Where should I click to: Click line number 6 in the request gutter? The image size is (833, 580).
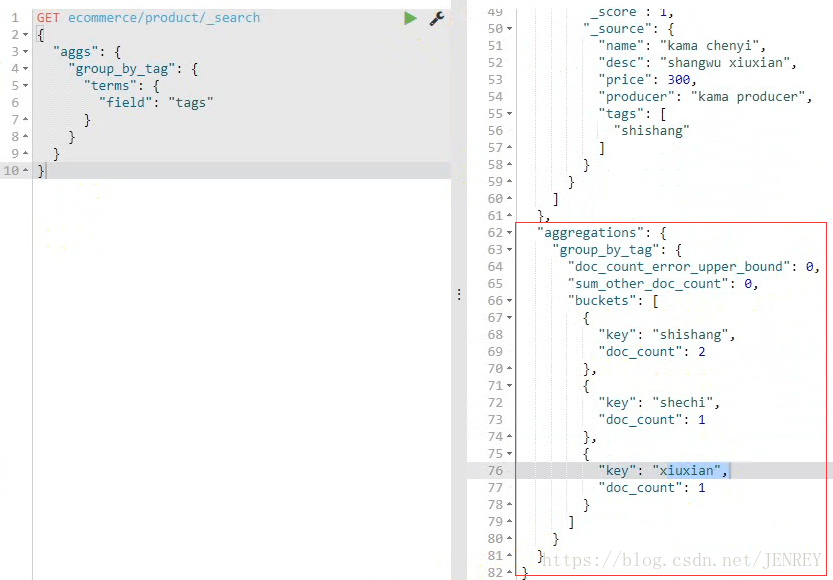tap(15, 103)
